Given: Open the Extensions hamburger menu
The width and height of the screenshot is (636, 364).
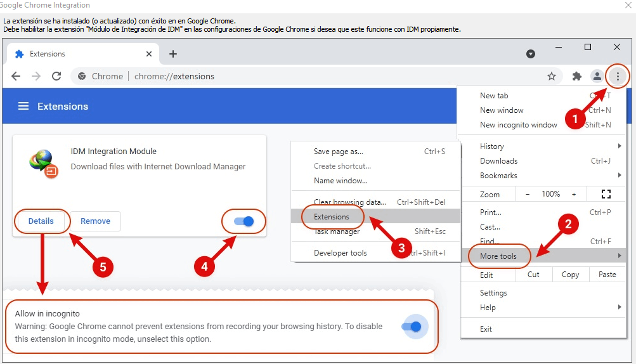Looking at the screenshot, I should tap(23, 107).
